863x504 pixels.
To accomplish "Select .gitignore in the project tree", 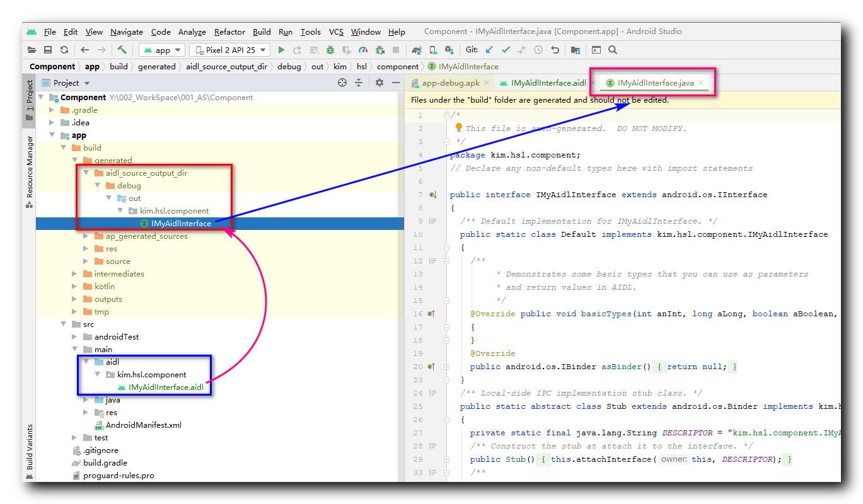I will 101,450.
